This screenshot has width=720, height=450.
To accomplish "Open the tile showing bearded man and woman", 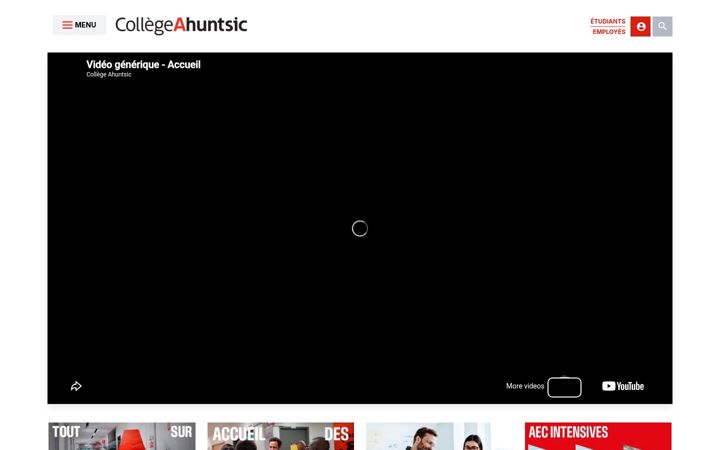I will click(439, 436).
